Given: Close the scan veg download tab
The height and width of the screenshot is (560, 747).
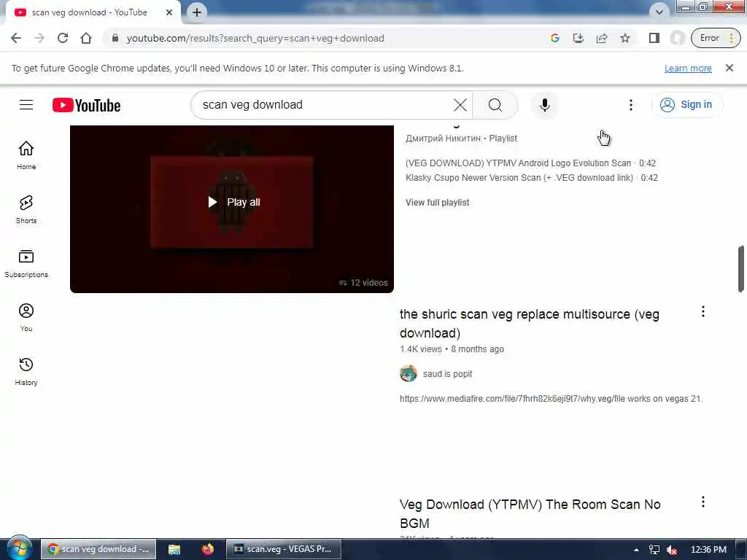Looking at the screenshot, I should click(x=169, y=12).
